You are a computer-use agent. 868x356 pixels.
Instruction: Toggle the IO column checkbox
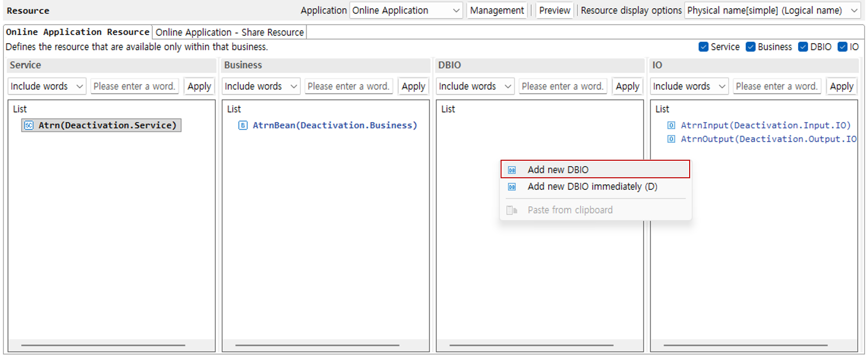tap(843, 47)
